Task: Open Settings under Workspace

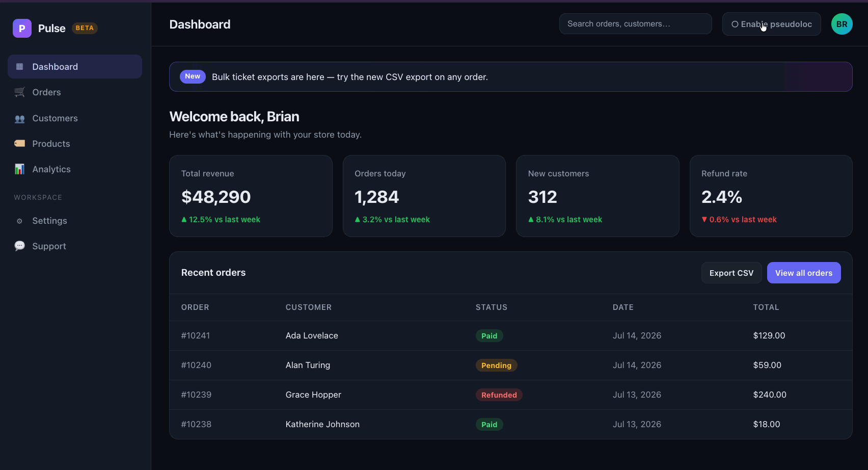Action: pos(75,221)
